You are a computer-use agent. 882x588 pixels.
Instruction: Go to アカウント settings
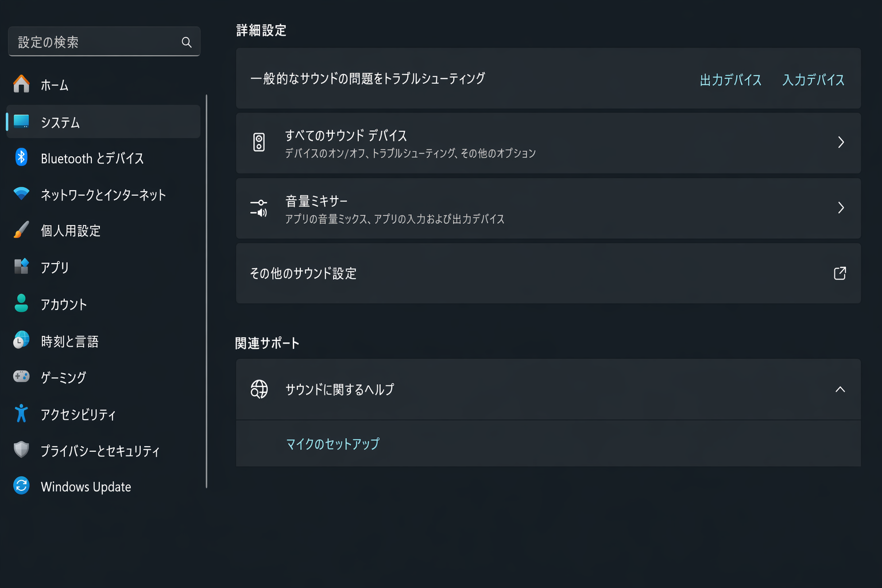click(x=103, y=304)
